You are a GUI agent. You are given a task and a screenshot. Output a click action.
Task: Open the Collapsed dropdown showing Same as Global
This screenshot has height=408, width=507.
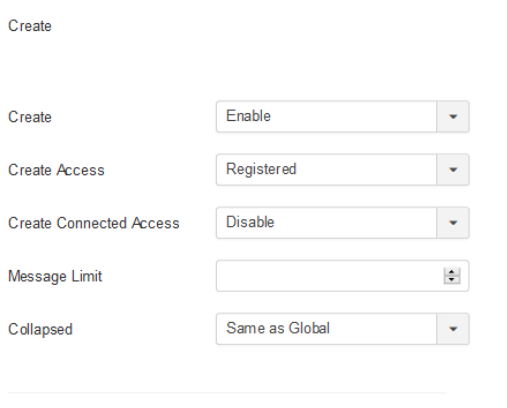[x=343, y=329]
